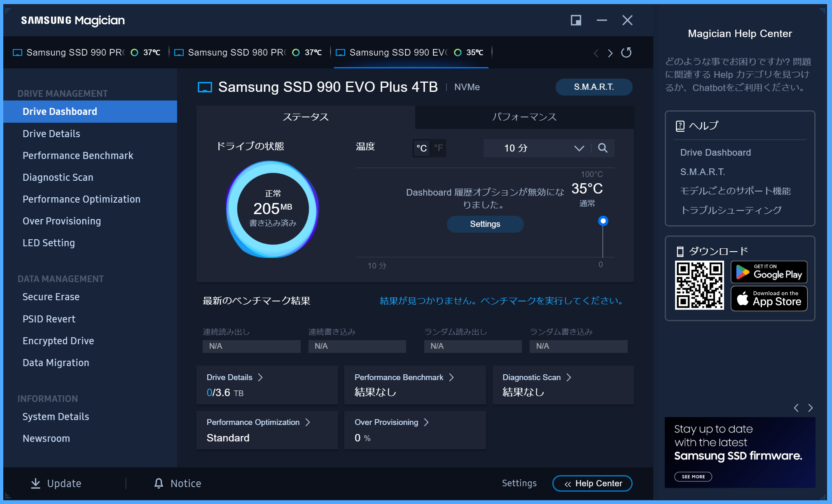This screenshot has width=832, height=504.
Task: Switch temperature unit to Celsius
Action: [x=421, y=148]
